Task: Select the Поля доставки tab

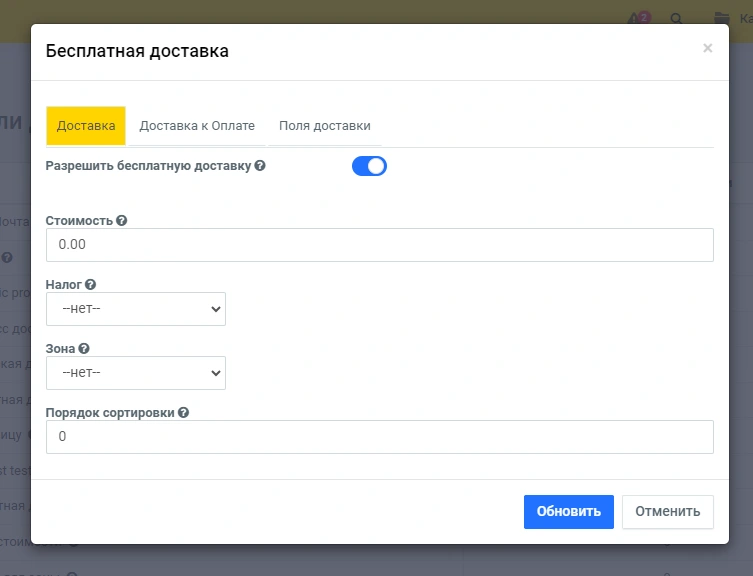Action: point(325,126)
